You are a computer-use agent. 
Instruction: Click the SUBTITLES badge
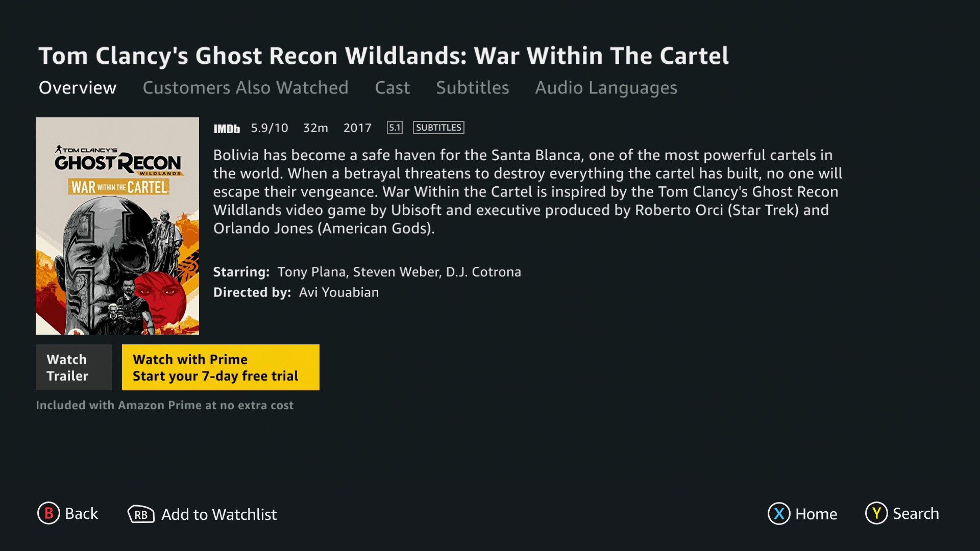click(x=438, y=128)
